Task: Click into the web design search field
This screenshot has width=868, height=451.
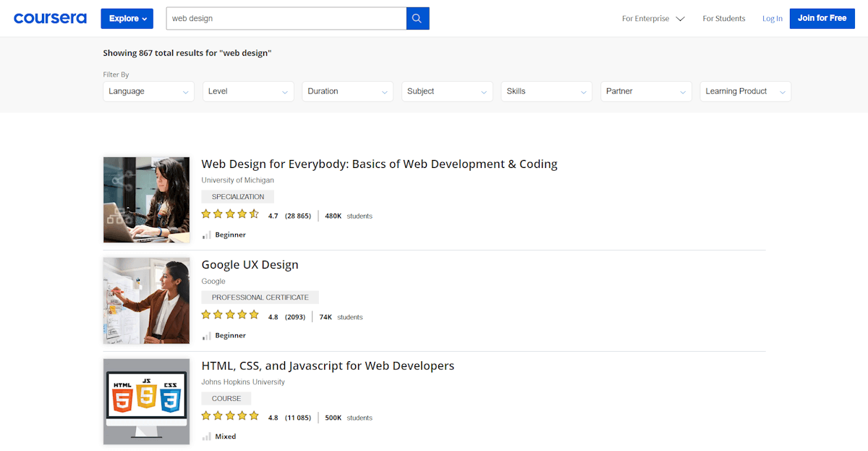Action: click(x=286, y=18)
